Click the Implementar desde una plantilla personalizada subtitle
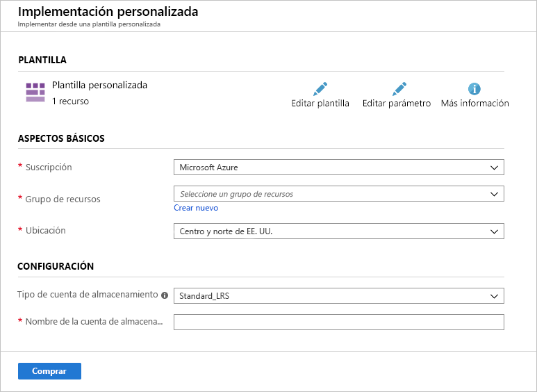537x392 pixels. pos(89,24)
